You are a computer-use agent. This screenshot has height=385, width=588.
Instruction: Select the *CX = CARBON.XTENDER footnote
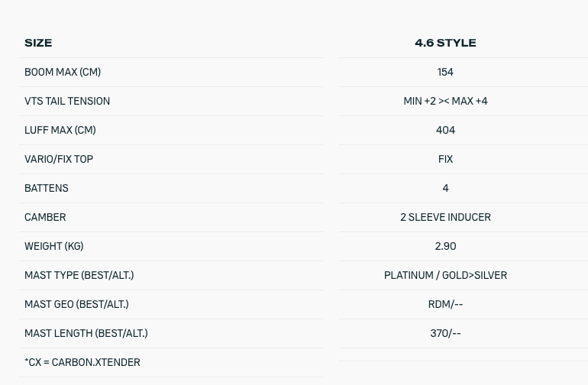[x=82, y=362]
